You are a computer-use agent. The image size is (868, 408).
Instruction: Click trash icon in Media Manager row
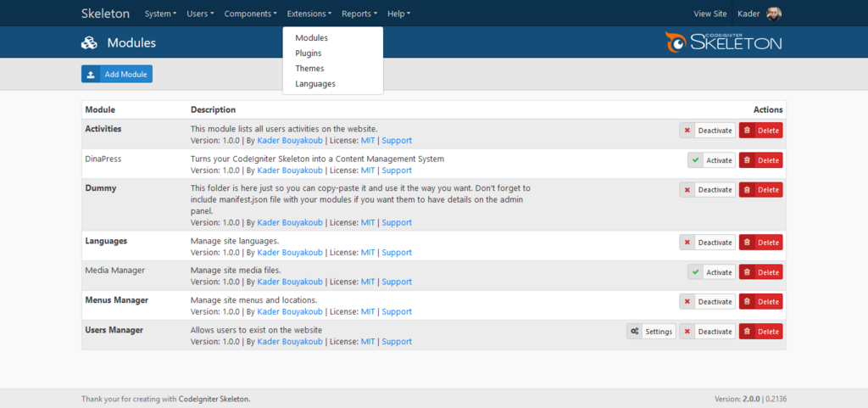coord(747,272)
